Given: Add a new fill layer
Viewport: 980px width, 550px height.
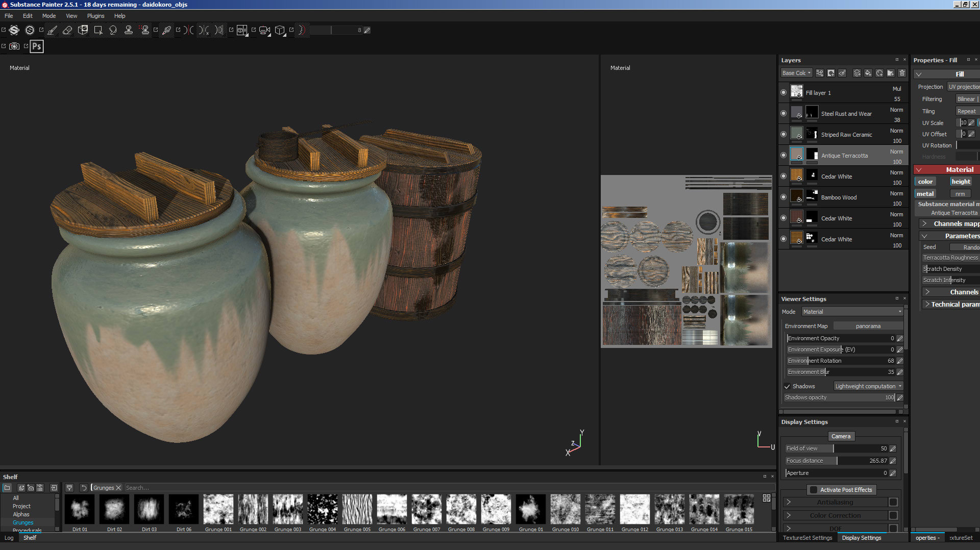Looking at the screenshot, I should 868,73.
